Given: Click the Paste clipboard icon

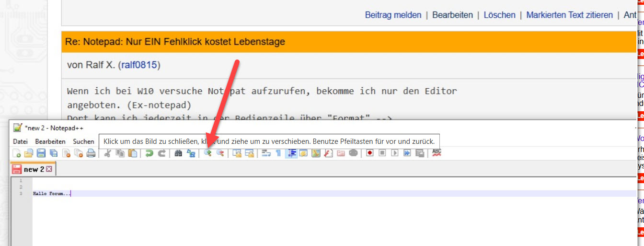Looking at the screenshot, I should (x=133, y=153).
